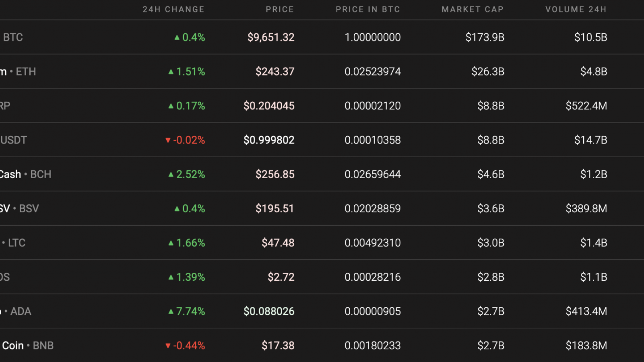
Task: Select BSV price $195.51
Action: pyautogui.click(x=275, y=208)
